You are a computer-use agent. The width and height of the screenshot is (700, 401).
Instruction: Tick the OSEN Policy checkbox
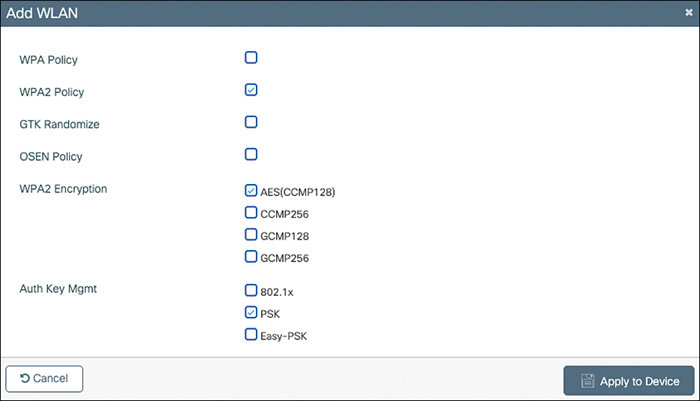point(251,154)
